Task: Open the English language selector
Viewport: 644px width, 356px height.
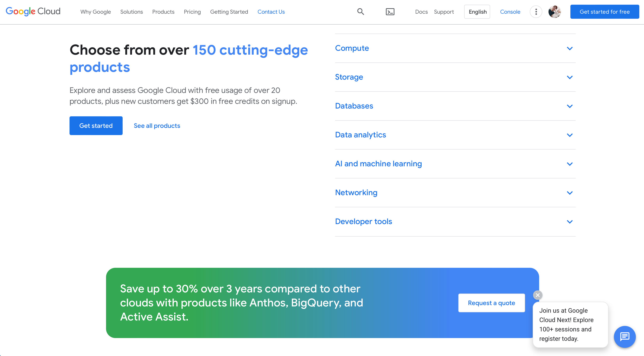Action: point(477,12)
